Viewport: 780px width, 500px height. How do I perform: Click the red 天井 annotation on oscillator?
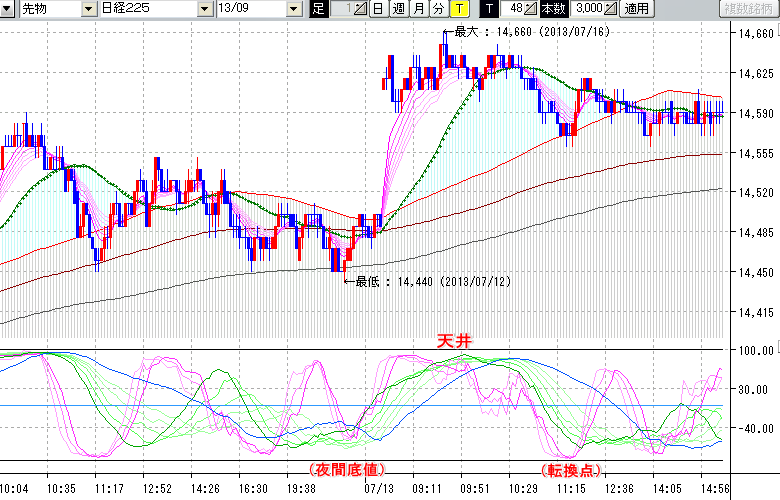[x=455, y=341]
